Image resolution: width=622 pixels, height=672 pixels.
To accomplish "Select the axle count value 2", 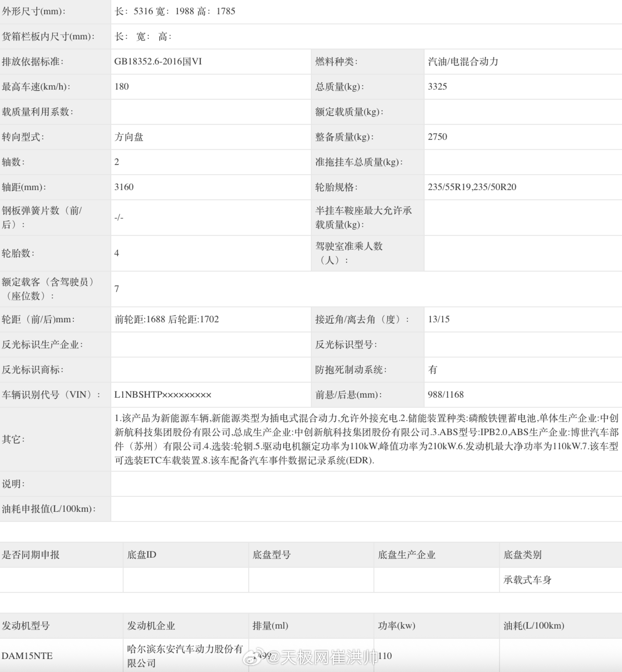I will click(x=117, y=162).
